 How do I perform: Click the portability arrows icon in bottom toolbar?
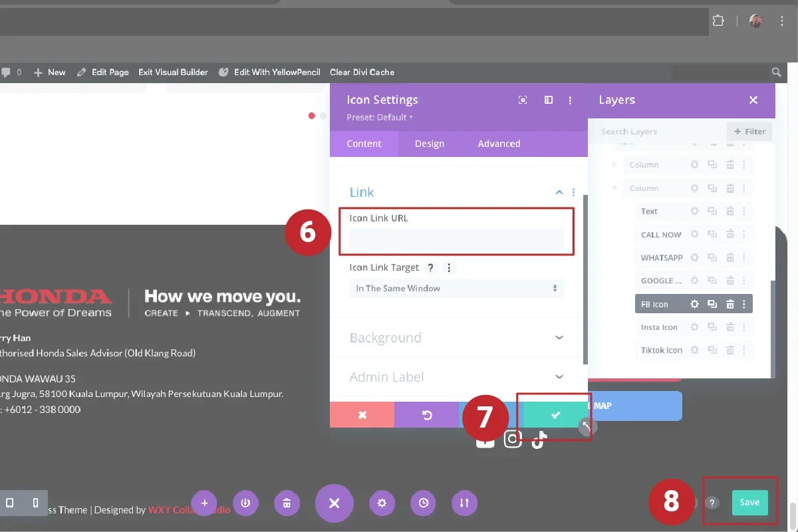(464, 503)
